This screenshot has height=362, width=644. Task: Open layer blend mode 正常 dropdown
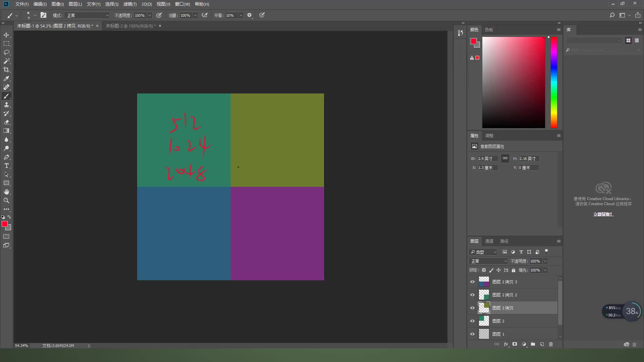pyautogui.click(x=488, y=261)
